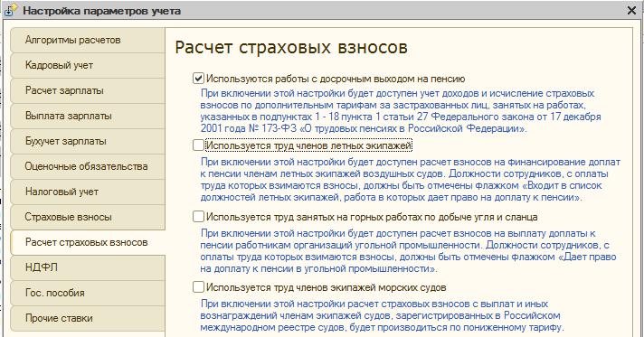Image resolution: width=644 pixels, height=337 pixels.
Task: Select the Страховые взносы tab
Action: tap(88, 217)
